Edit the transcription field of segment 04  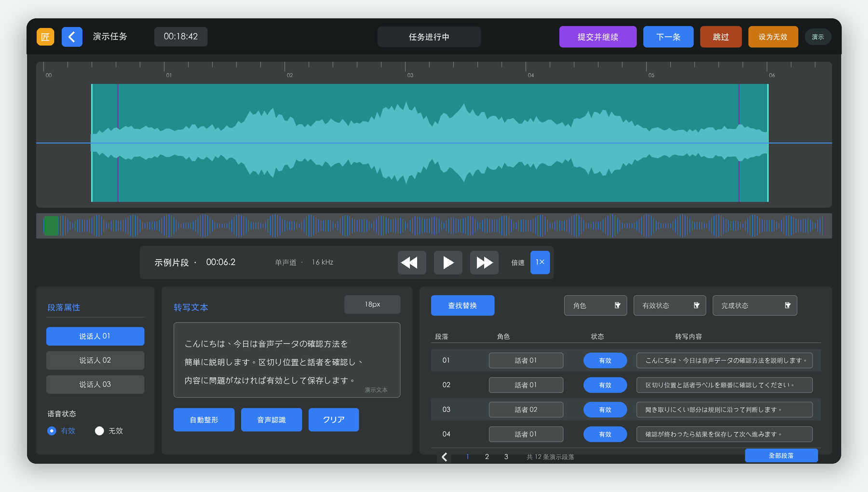point(724,435)
